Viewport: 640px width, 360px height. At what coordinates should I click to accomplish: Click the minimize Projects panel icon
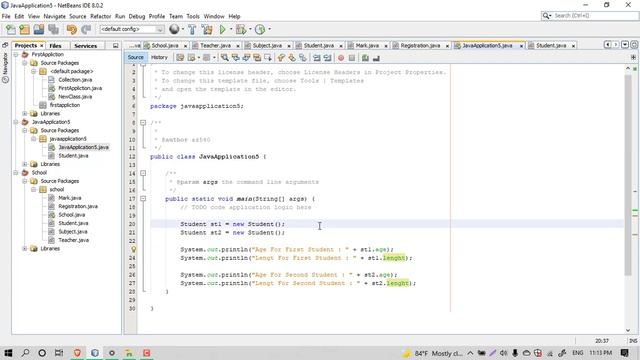pos(116,46)
